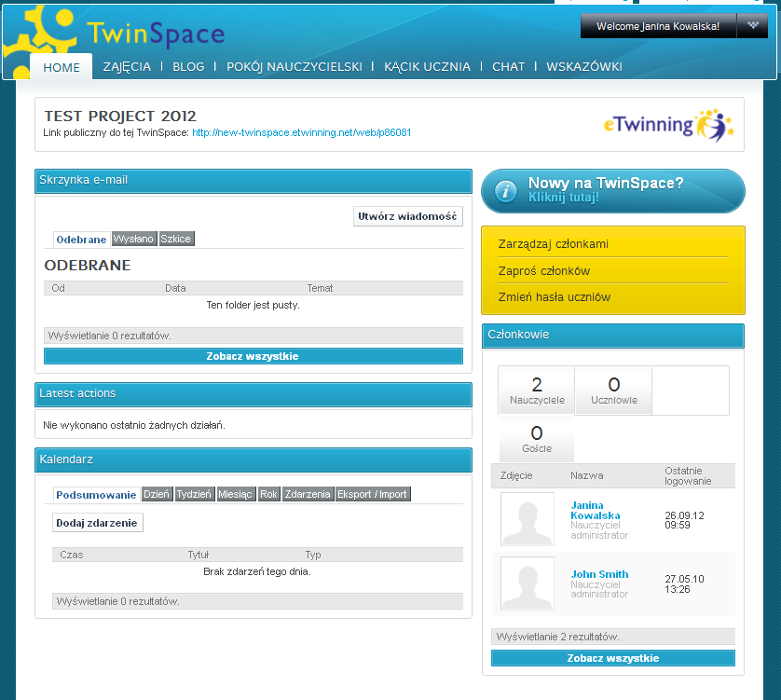781x700 pixels.
Task: Switch to the Wysłano mail tab
Action: [133, 239]
